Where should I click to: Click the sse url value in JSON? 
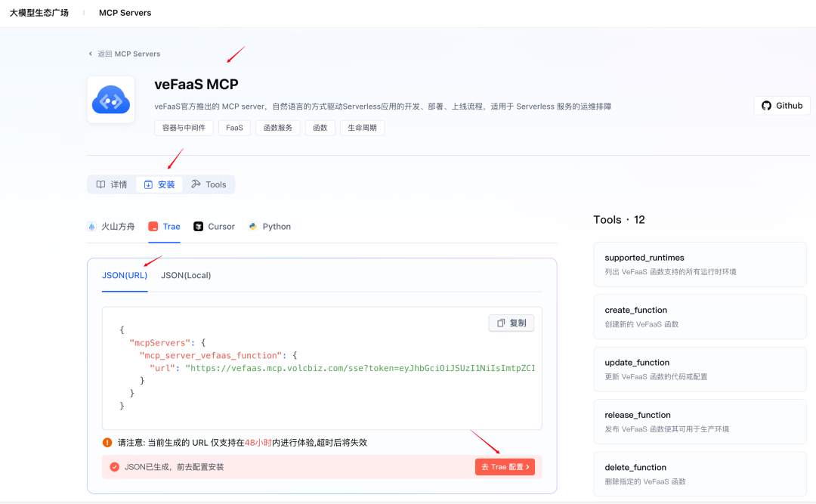(x=360, y=368)
